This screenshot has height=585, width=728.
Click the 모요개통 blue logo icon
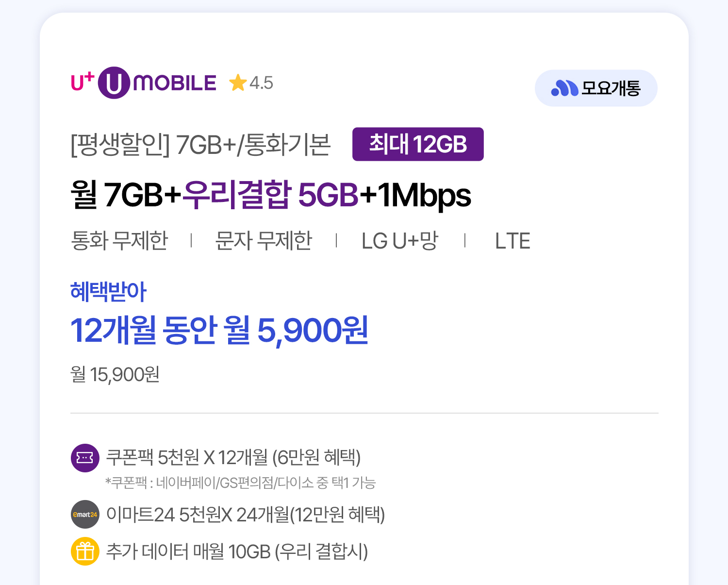(x=564, y=88)
